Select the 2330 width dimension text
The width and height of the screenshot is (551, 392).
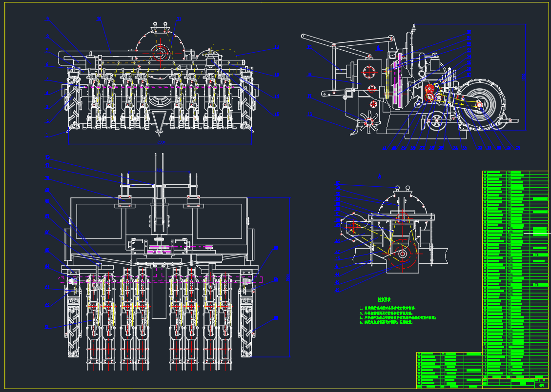[x=161, y=142]
